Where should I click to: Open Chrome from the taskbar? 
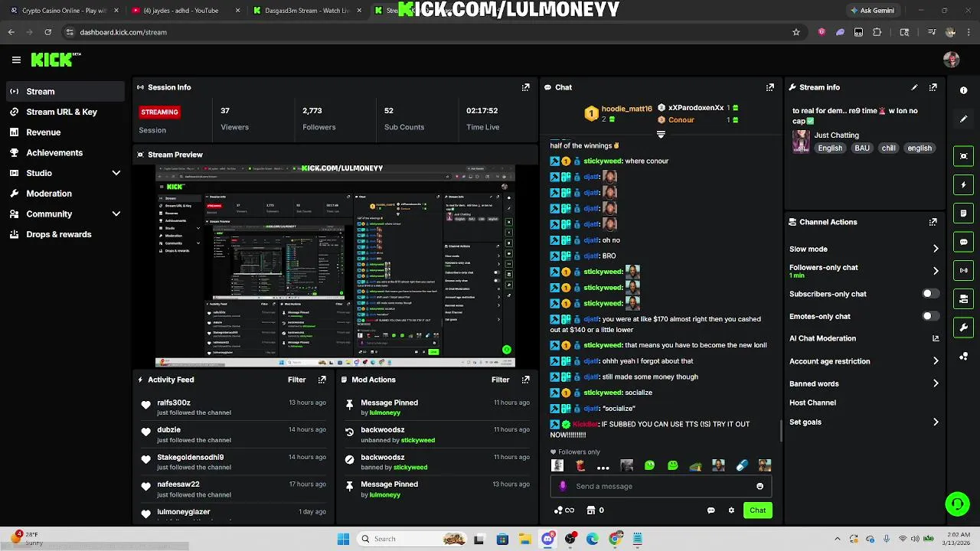pos(615,539)
